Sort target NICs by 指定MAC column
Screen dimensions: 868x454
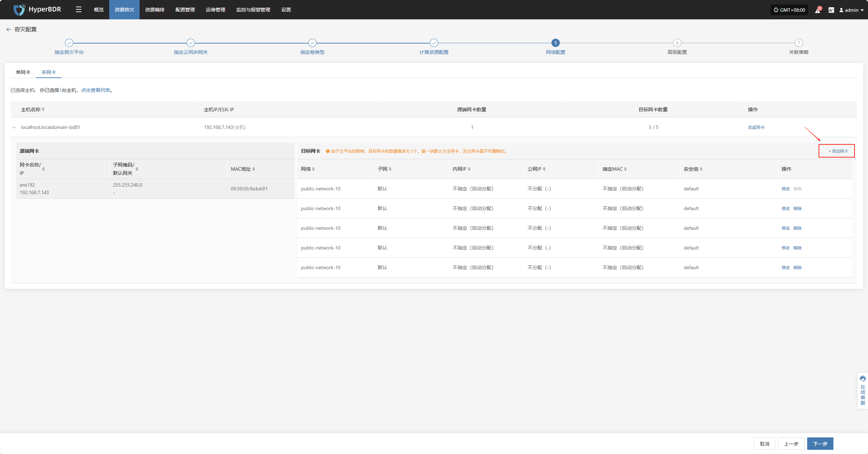click(625, 169)
